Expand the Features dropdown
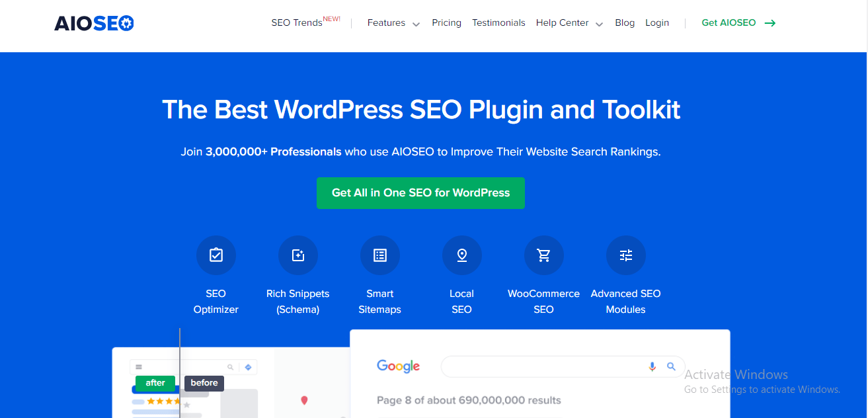The height and width of the screenshot is (418, 868). click(393, 22)
